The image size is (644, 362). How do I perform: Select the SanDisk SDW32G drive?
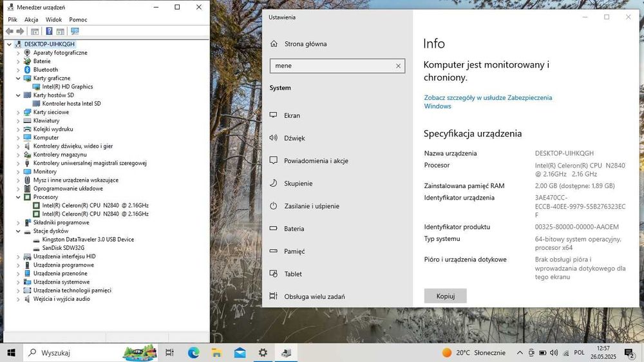[x=63, y=248]
